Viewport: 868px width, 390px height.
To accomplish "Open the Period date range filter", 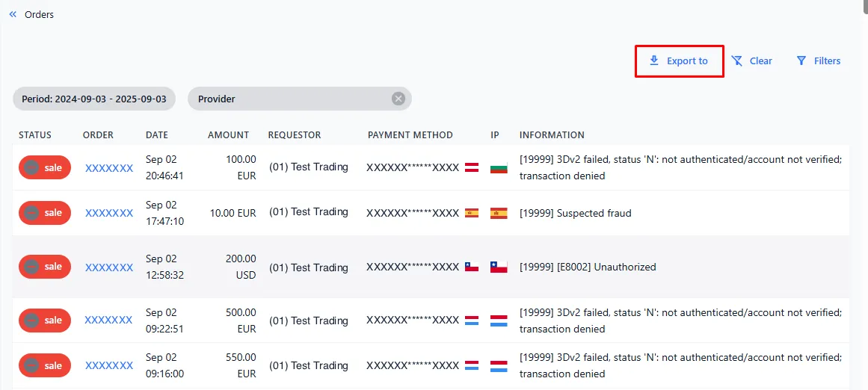I will (94, 99).
